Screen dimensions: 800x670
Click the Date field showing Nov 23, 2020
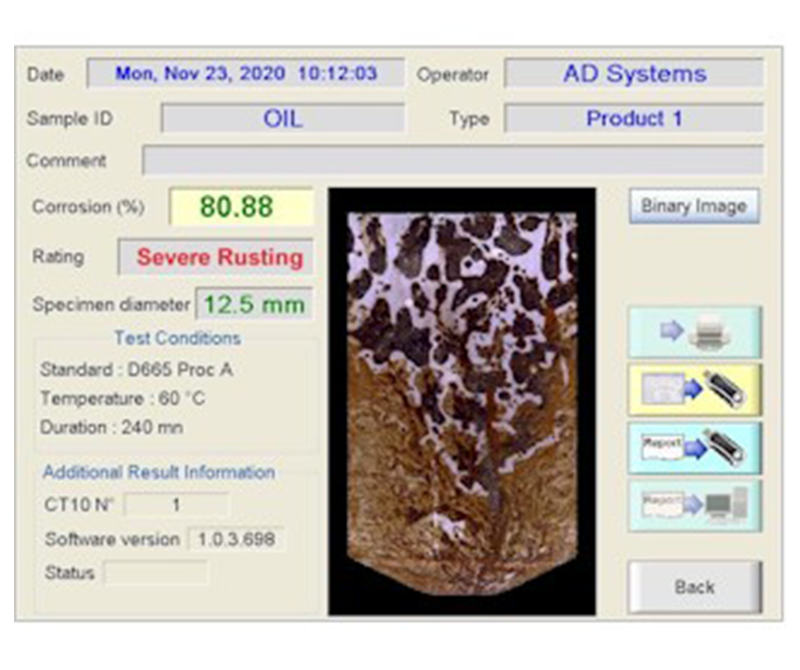(245, 74)
